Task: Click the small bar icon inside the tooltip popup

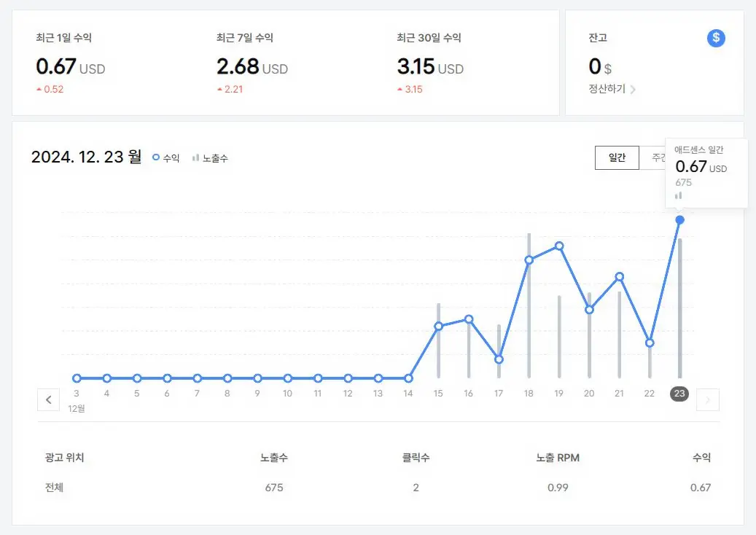Action: click(679, 195)
